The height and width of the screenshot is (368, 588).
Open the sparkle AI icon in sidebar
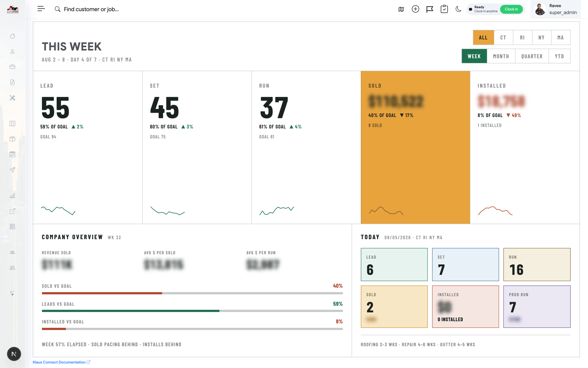(12, 294)
